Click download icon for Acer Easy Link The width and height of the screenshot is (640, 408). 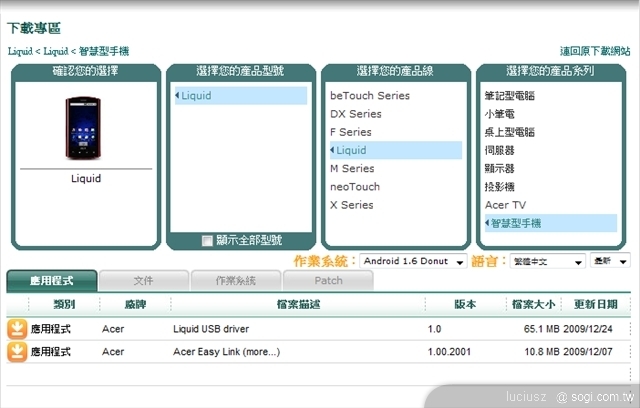(18, 351)
